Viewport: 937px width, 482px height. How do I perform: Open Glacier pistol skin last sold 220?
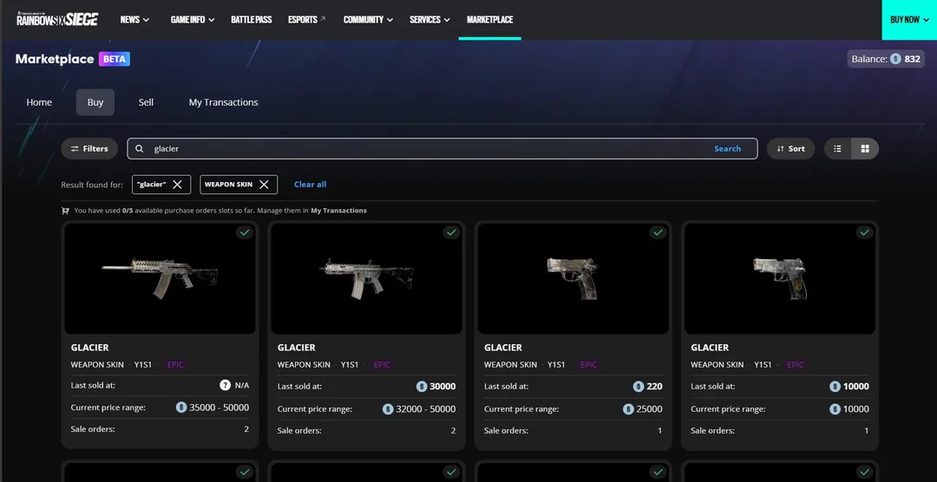click(573, 336)
